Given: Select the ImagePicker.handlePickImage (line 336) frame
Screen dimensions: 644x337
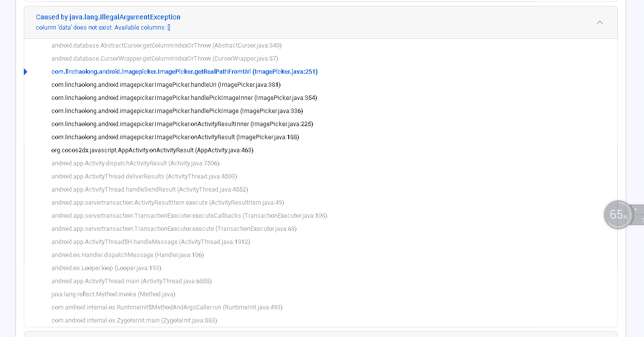Looking at the screenshot, I should (x=177, y=111).
